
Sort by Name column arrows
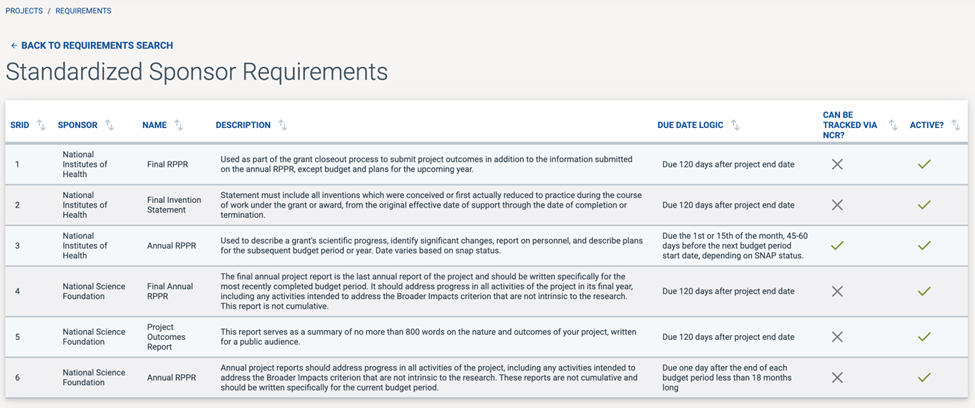[178, 125]
